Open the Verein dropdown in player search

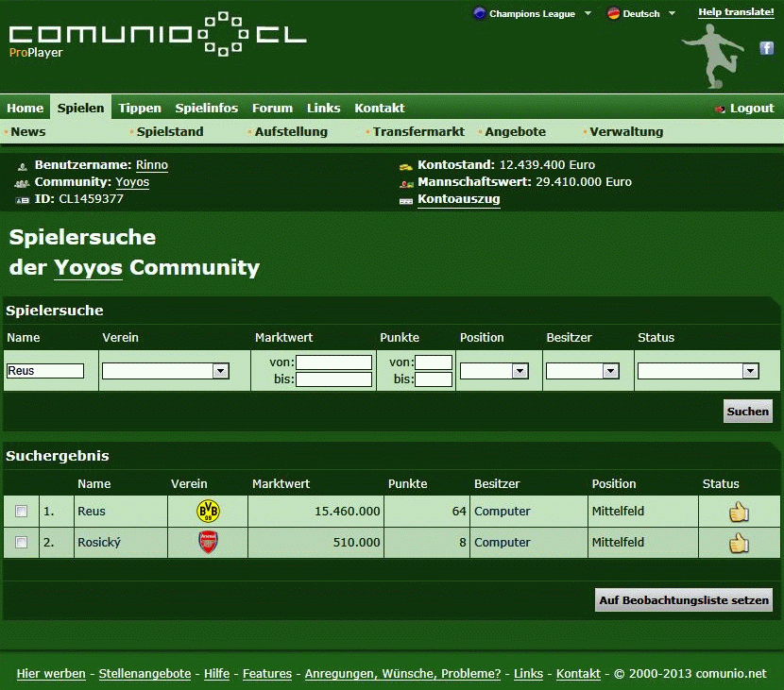tap(165, 372)
